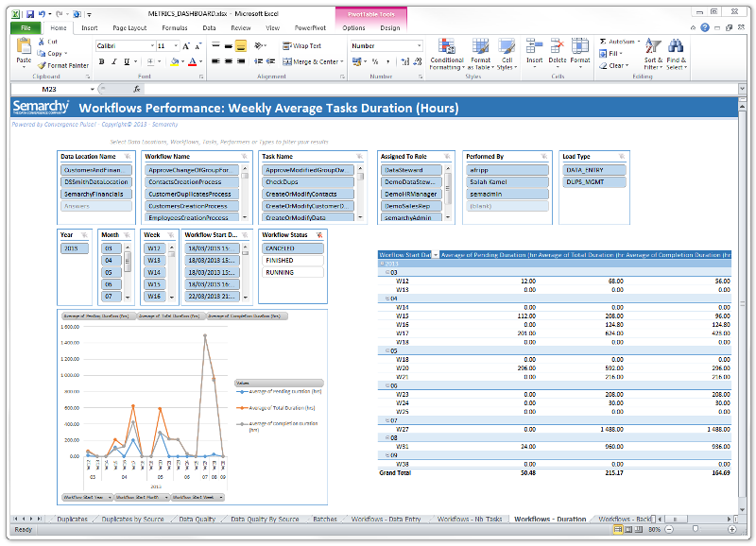Open the PivotTable Tools Options tab
Image resolution: width=756 pixels, height=546 pixels.
353,28
